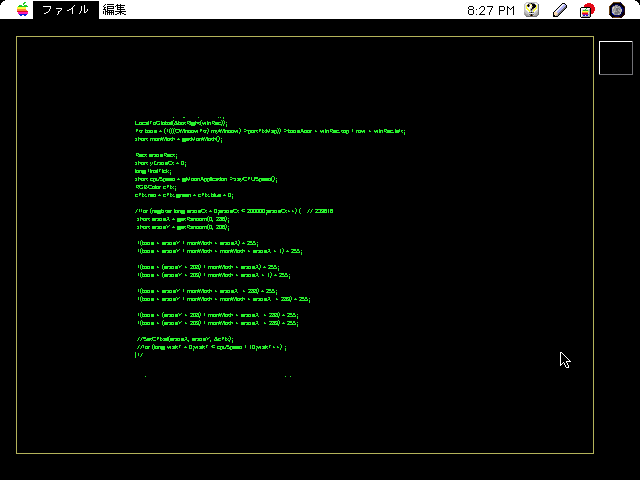Screen dimensions: 640x480
Task: Click the 'RGBColor cPix;' declaration line
Action: (156, 187)
